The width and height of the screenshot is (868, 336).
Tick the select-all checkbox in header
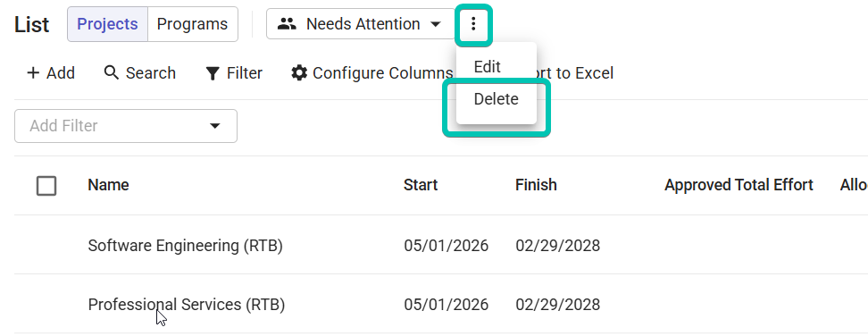(46, 186)
